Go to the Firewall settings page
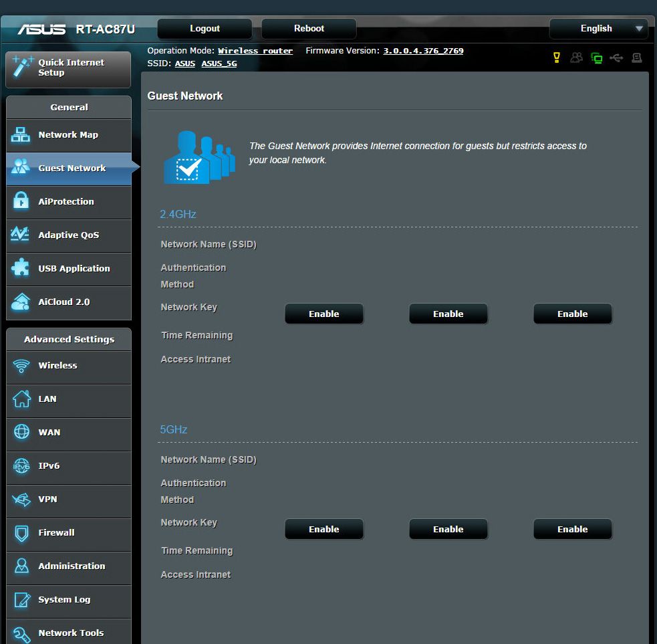 (x=57, y=533)
